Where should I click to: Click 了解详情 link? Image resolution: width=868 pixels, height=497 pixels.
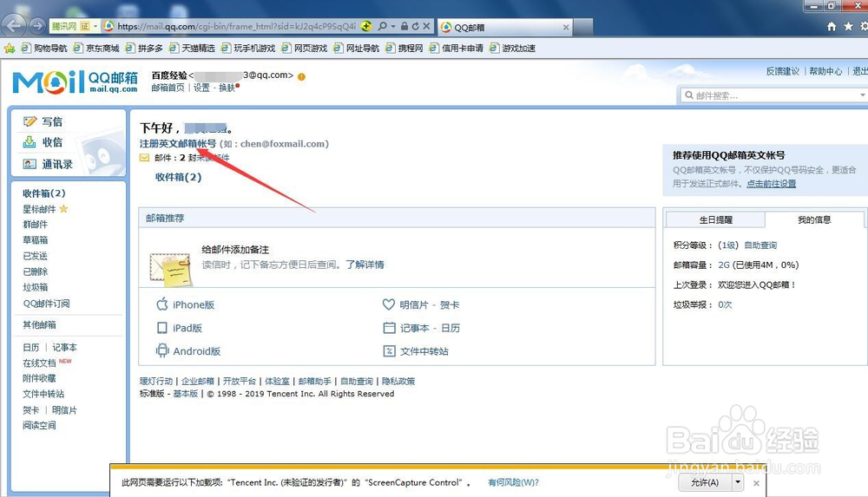pos(365,265)
